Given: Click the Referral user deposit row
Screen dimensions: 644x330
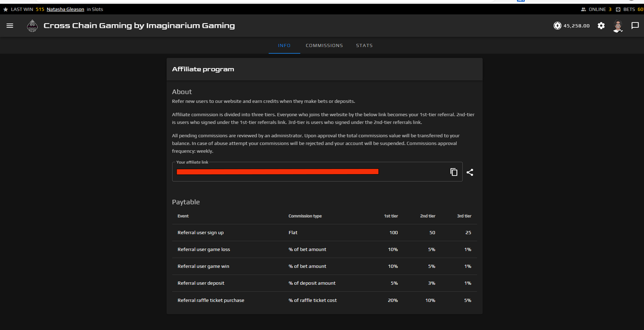Looking at the screenshot, I should 324,283.
